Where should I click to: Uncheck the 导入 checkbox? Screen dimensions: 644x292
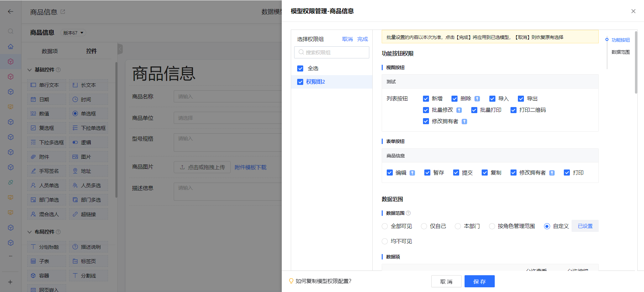492,99
